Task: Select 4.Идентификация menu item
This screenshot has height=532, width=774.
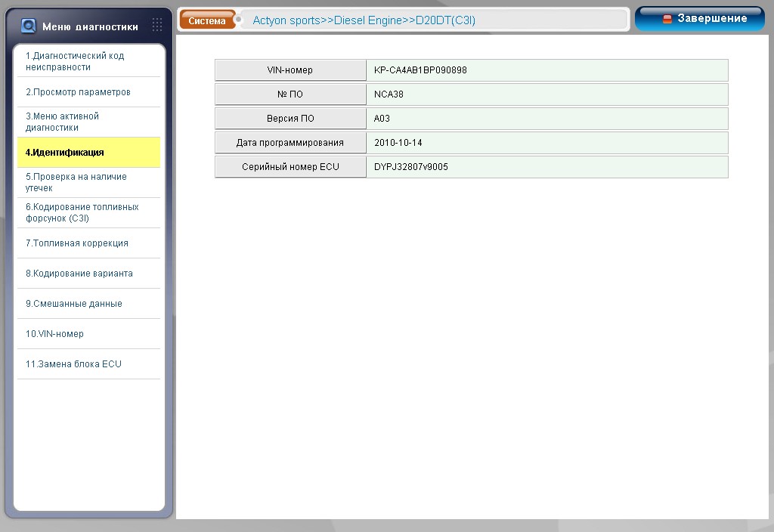Action: 89,153
